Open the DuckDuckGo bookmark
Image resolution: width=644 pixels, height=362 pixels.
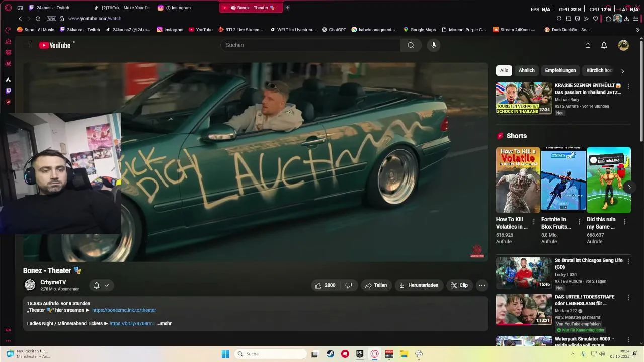[x=567, y=30]
